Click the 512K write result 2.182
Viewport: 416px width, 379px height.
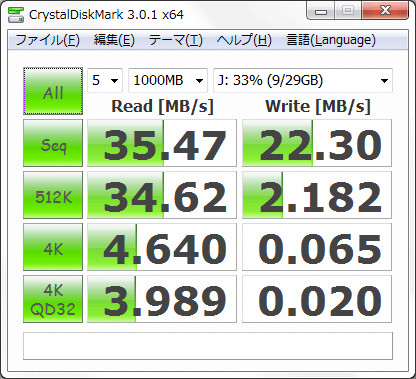tap(317, 195)
